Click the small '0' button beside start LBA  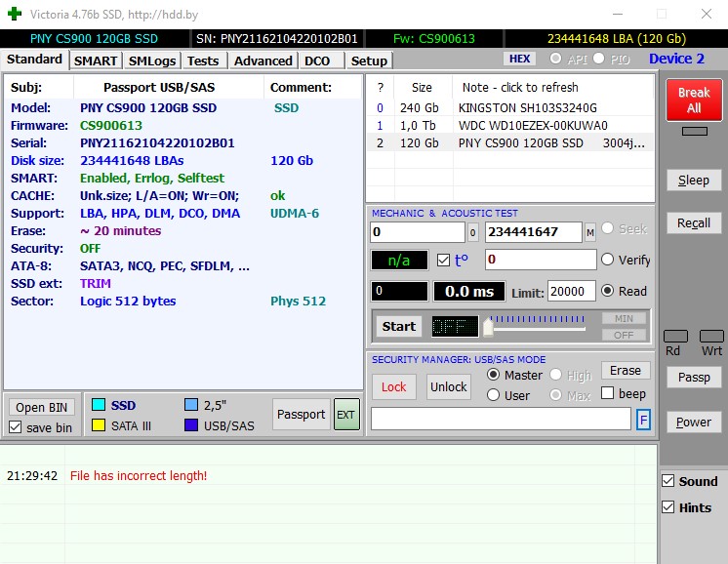coord(472,232)
